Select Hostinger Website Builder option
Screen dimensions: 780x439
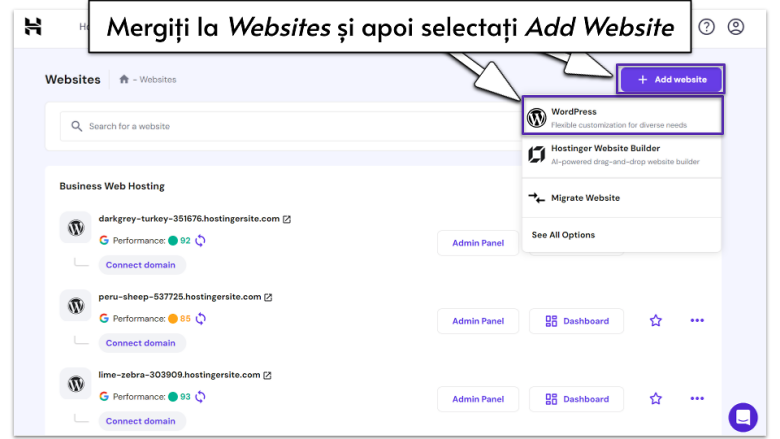tap(622, 155)
